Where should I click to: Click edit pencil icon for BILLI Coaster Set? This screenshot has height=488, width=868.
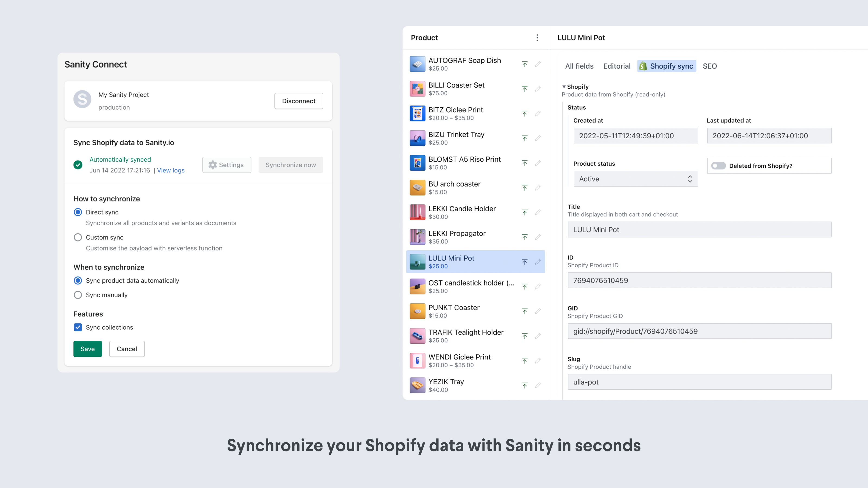coord(538,89)
